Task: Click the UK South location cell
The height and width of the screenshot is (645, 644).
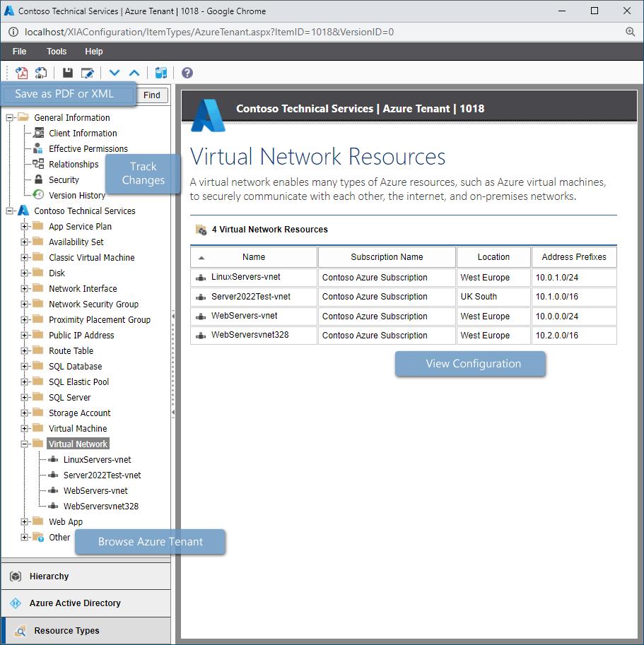Action: pos(493,297)
